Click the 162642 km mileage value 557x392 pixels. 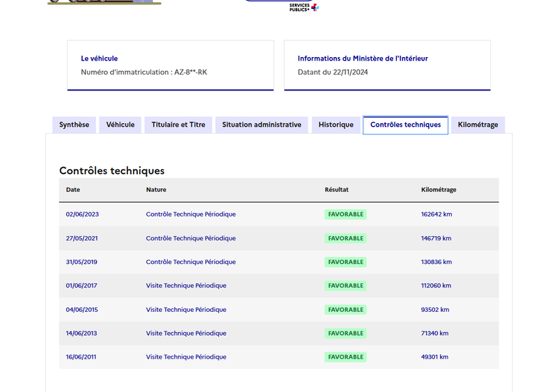437,214
